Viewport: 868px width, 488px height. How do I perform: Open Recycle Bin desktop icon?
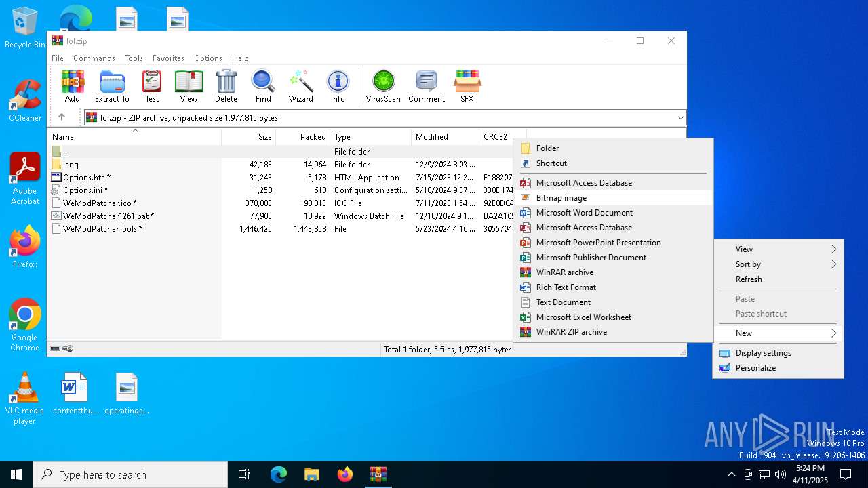pyautogui.click(x=25, y=28)
